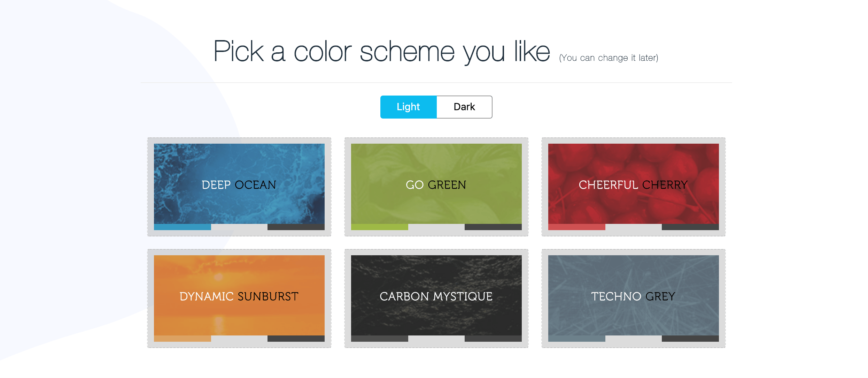Image resolution: width=868 pixels, height=378 pixels.
Task: Click the dark grey swatch under Cheerful Cherry
Action: pyautogui.click(x=690, y=227)
